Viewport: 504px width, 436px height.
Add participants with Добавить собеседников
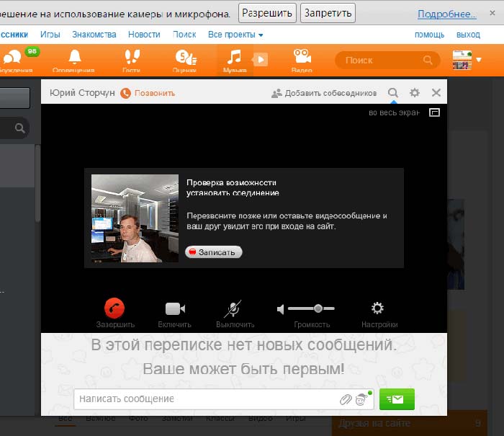pyautogui.click(x=324, y=93)
